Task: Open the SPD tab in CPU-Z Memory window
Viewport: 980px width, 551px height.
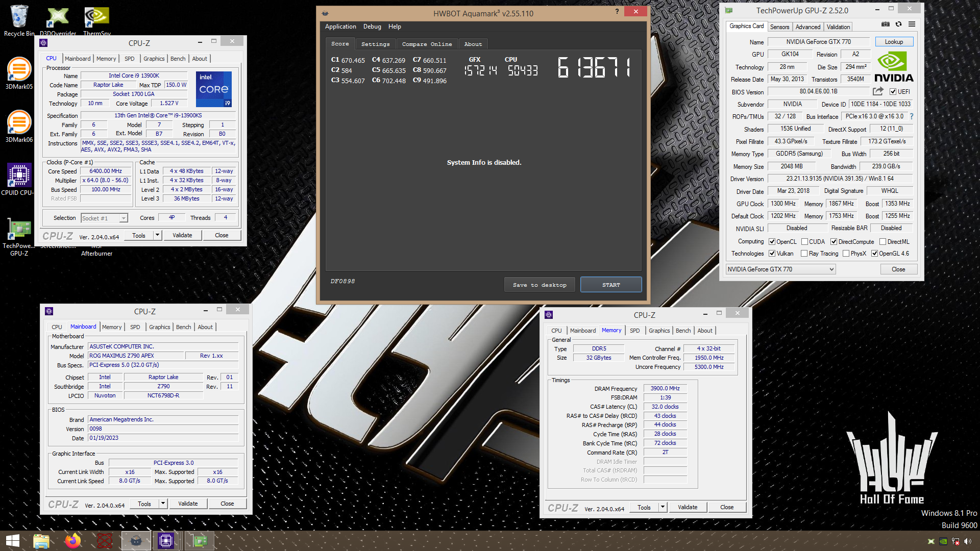Action: coord(634,331)
